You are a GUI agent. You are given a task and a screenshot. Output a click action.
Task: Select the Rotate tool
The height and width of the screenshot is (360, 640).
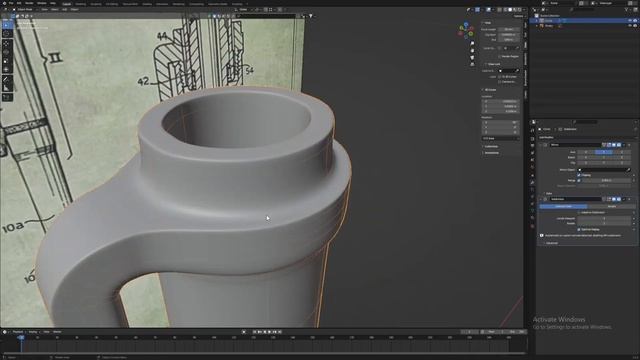point(7,52)
